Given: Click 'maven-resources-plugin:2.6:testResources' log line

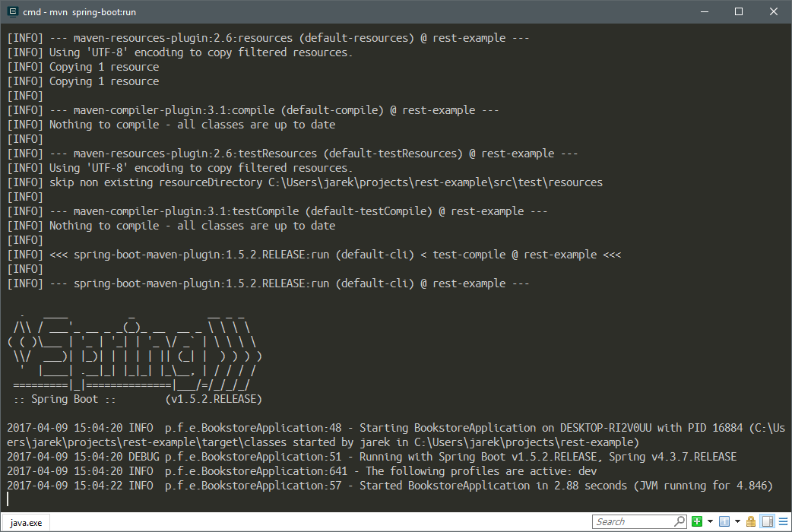Looking at the screenshot, I should (293, 154).
